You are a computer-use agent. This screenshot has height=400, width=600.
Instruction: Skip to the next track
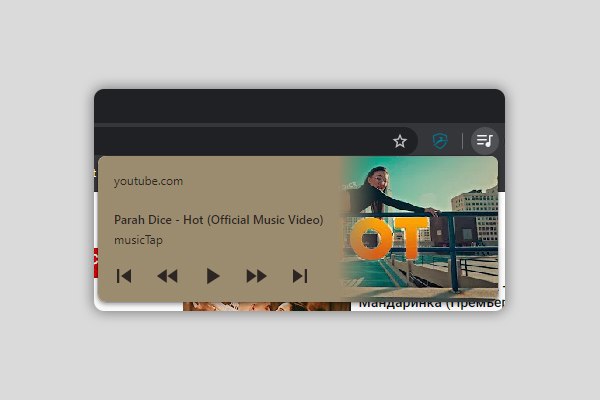tap(300, 276)
